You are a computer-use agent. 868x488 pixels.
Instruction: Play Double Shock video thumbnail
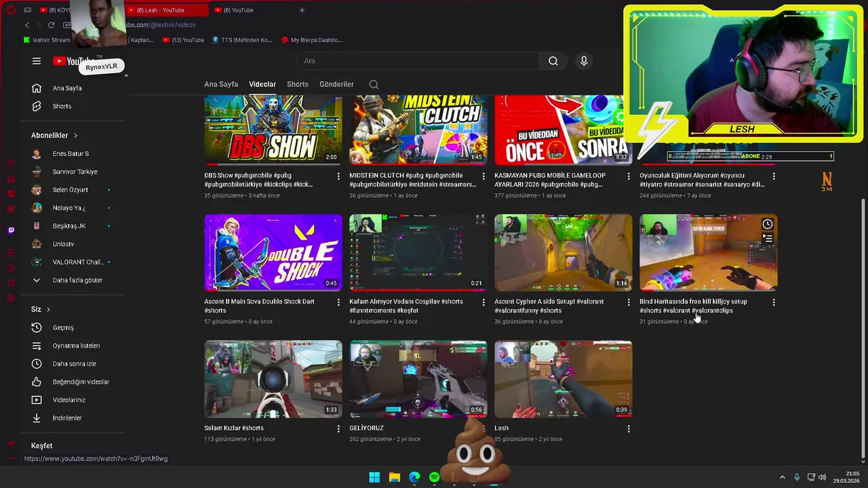(x=273, y=253)
